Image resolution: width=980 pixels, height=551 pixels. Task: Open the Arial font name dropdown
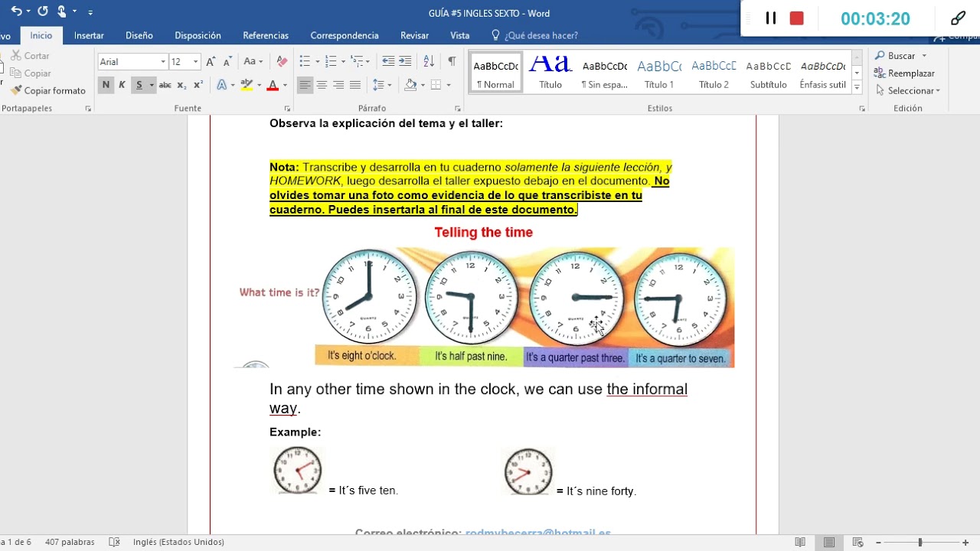click(x=163, y=62)
